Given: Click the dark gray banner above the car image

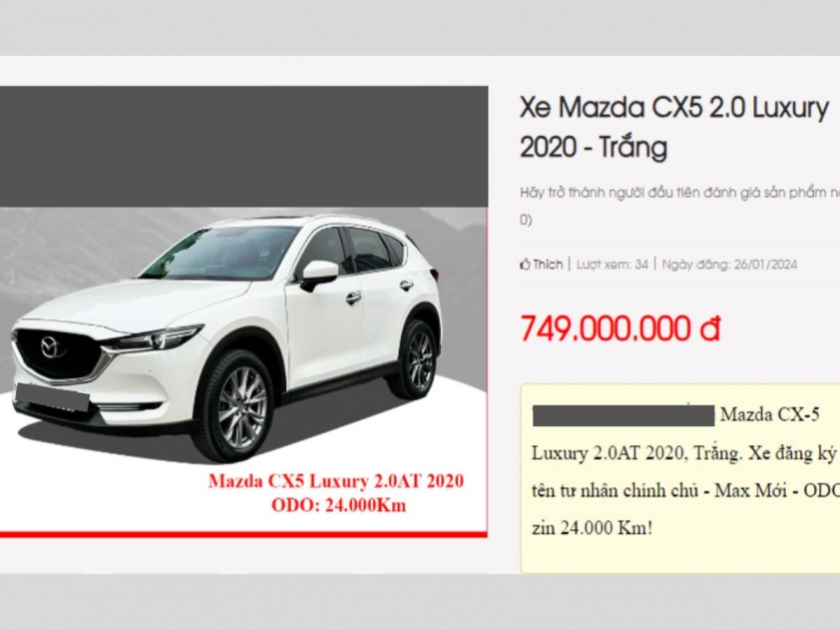Looking at the screenshot, I should (x=243, y=147).
